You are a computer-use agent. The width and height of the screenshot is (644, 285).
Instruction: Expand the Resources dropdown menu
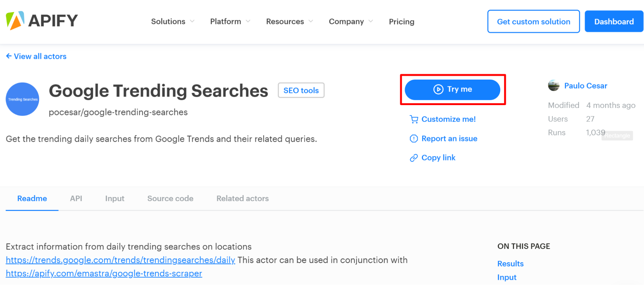point(289,22)
